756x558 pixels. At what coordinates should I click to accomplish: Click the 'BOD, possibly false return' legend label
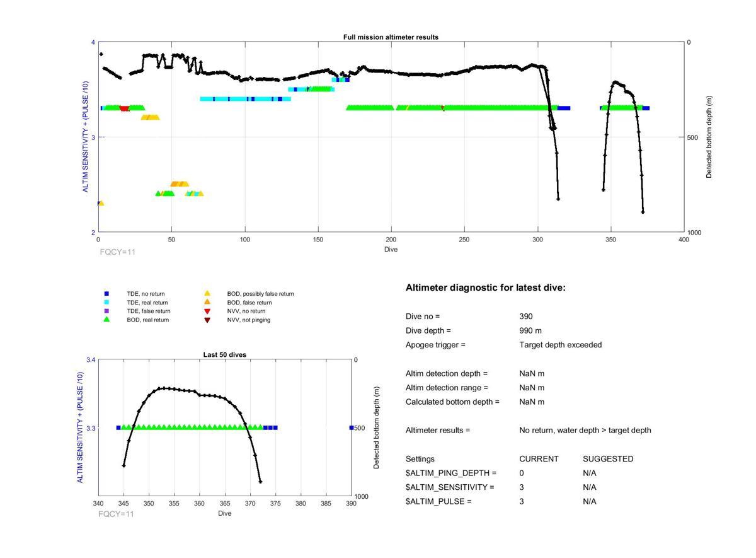pyautogui.click(x=260, y=294)
